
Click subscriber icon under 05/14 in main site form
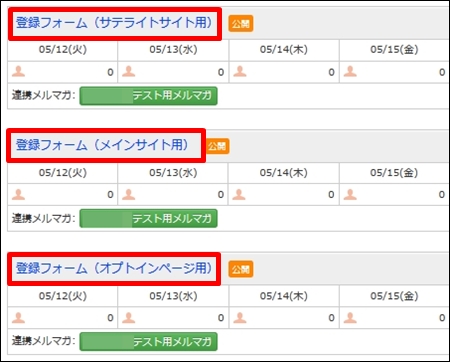click(x=239, y=194)
